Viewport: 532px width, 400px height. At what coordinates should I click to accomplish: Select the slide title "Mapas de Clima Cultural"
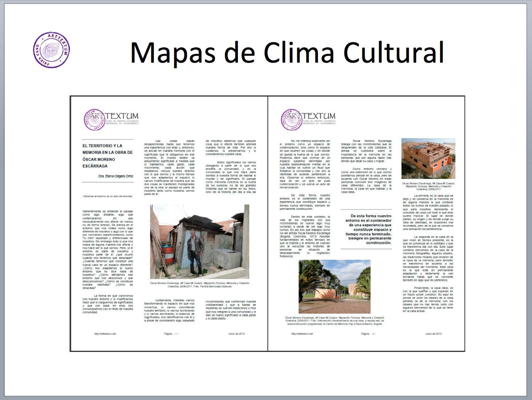click(287, 53)
